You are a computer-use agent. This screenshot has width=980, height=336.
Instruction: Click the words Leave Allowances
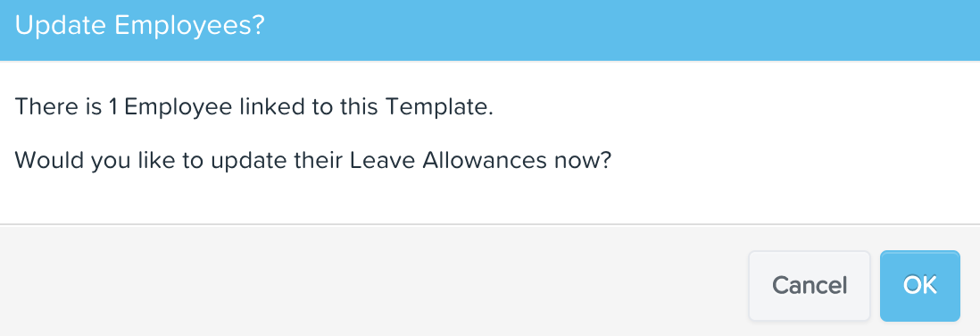click(445, 161)
